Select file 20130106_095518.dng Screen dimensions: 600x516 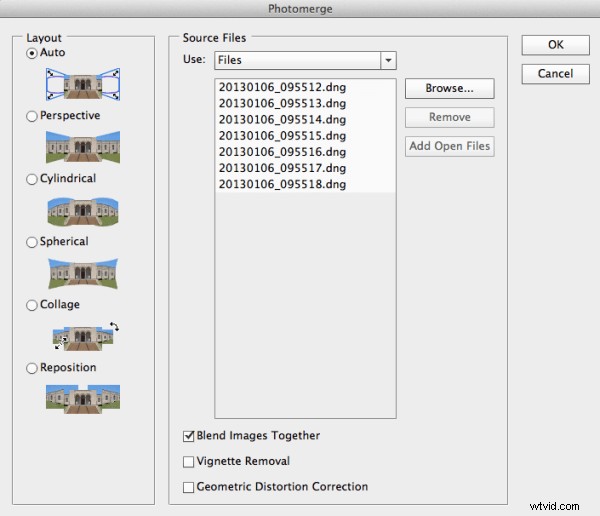[305, 184]
